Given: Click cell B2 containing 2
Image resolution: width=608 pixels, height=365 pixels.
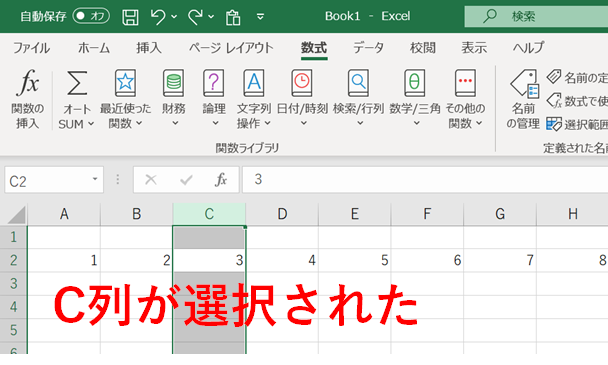Looking at the screenshot, I should tap(136, 260).
